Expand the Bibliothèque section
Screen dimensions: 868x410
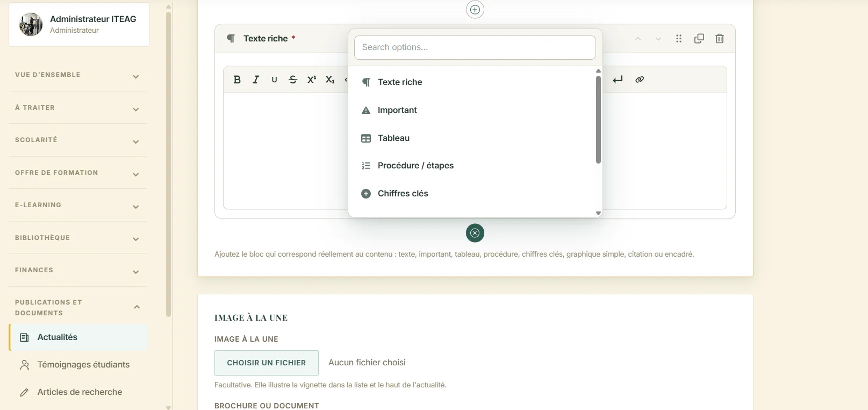(x=78, y=238)
